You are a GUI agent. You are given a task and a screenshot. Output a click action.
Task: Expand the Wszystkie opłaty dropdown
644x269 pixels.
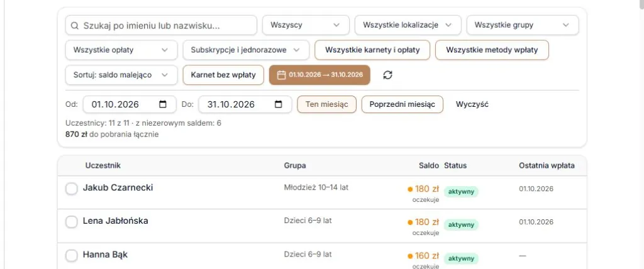(121, 50)
